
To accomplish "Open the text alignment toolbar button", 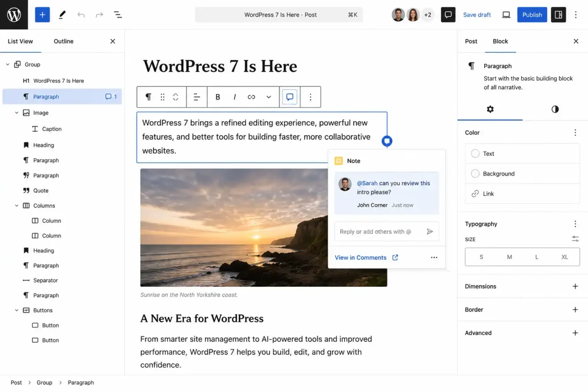I will point(197,97).
